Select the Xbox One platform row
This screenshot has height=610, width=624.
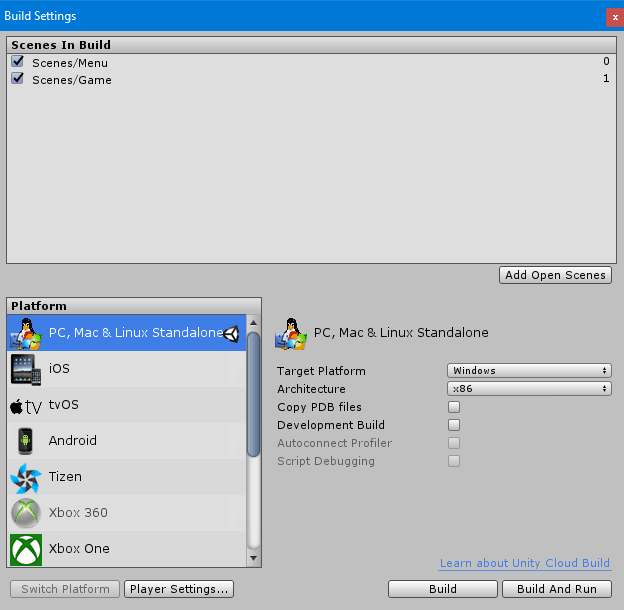coord(127,549)
